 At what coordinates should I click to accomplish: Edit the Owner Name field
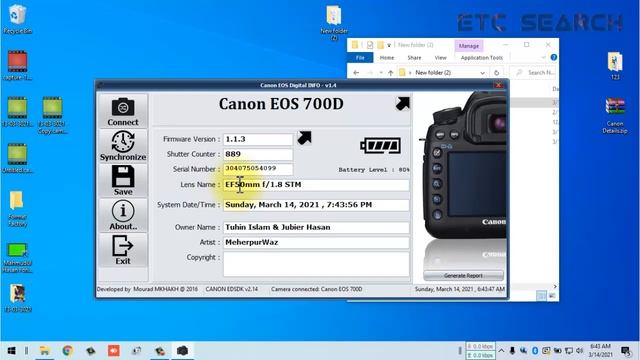(316, 227)
